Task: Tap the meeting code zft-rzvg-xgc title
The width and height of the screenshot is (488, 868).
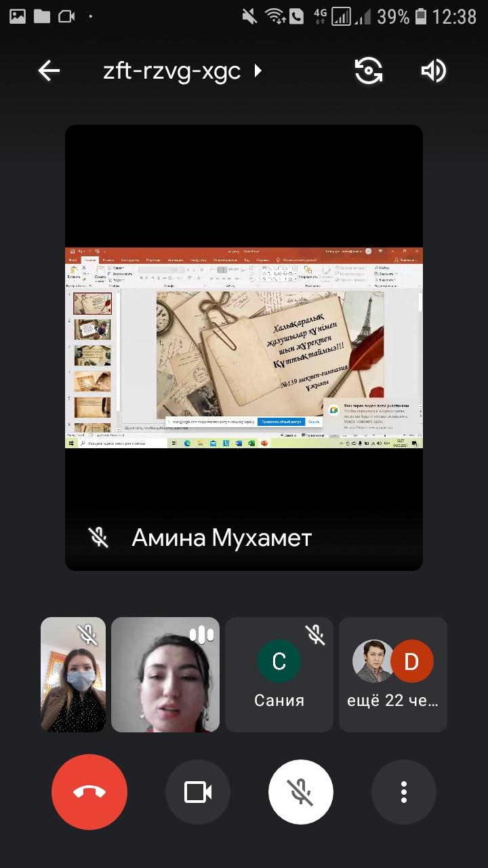Action: pyautogui.click(x=172, y=71)
